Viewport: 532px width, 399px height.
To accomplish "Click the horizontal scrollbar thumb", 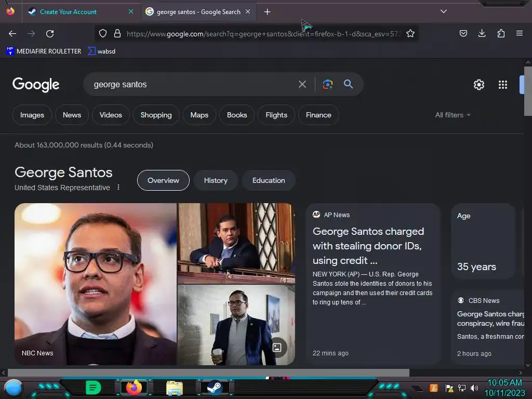I will click(x=208, y=373).
